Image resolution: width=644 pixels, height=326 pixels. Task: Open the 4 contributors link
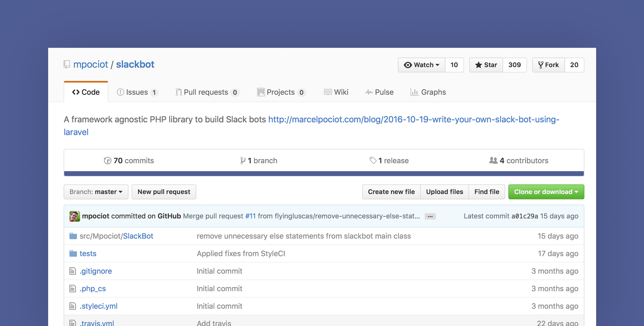tap(519, 161)
